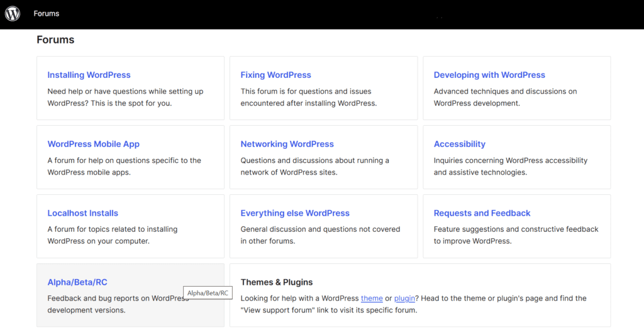
Task: Follow the 'theme' link in Themes & Plugins
Action: pos(372,299)
